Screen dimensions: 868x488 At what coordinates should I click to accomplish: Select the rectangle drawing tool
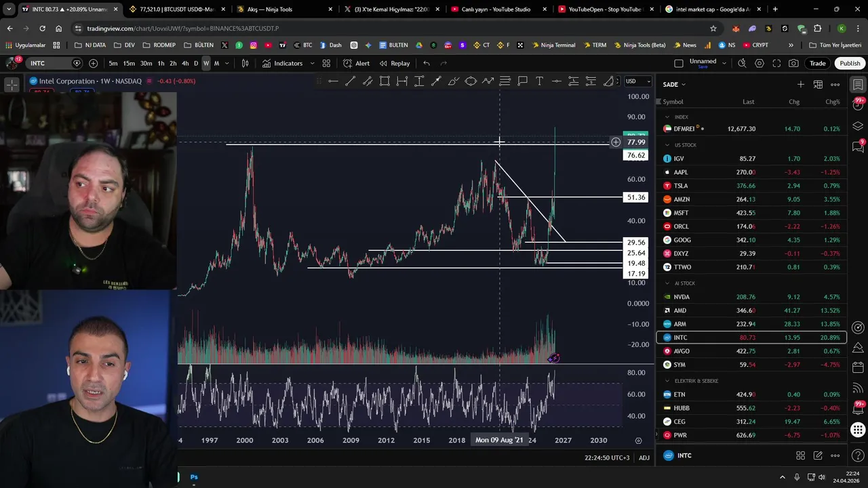(x=384, y=81)
